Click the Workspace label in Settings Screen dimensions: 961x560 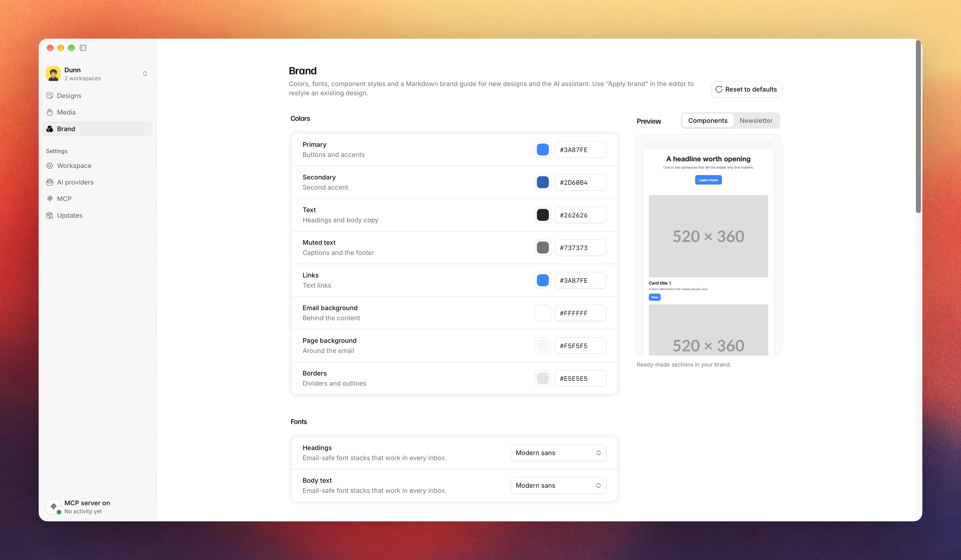74,165
